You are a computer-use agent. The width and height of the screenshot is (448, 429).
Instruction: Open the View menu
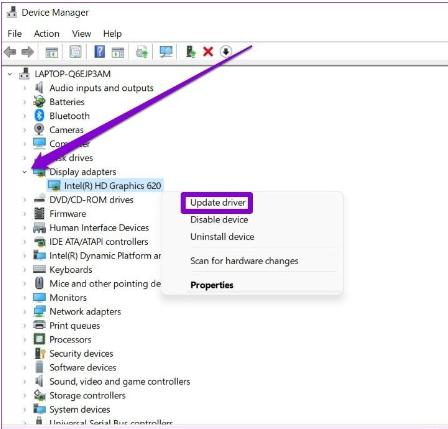[81, 34]
